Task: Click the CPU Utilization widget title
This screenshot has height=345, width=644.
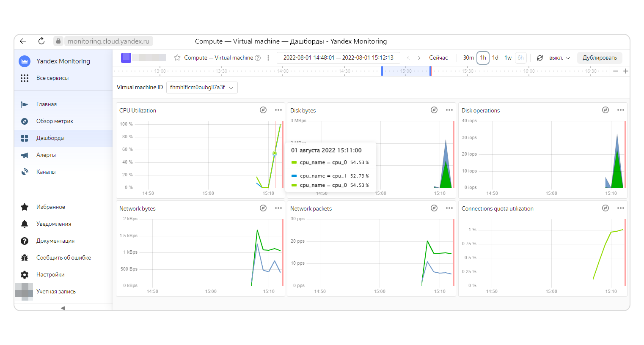Action: pyautogui.click(x=138, y=110)
